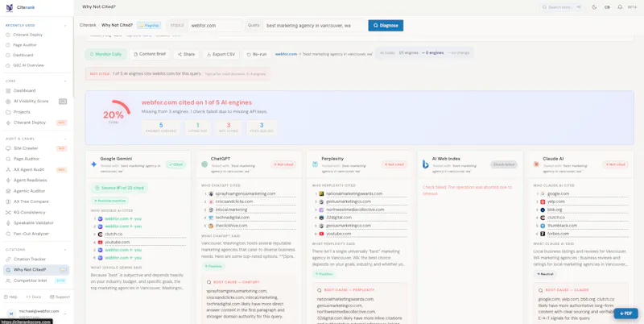Click forbes.com in Claude cited list
This screenshot has height=324, width=644.
[x=558, y=234]
